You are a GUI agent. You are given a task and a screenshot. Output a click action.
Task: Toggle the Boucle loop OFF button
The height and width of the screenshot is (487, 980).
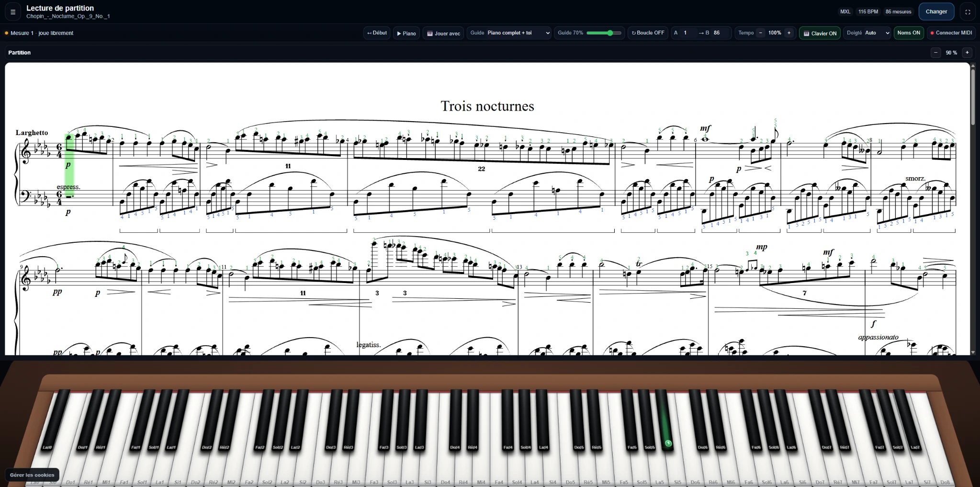648,33
